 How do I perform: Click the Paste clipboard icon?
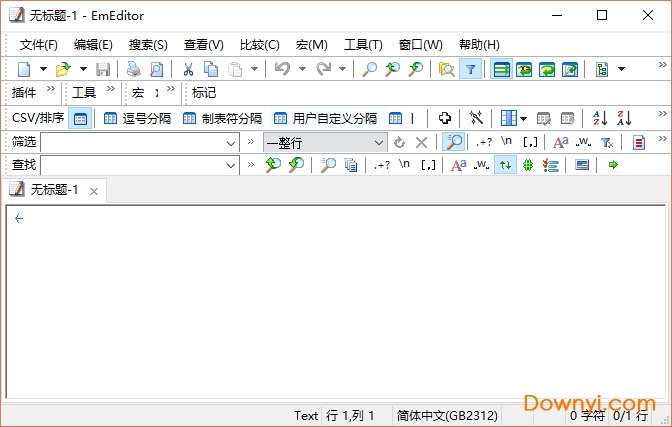pyautogui.click(x=235, y=69)
